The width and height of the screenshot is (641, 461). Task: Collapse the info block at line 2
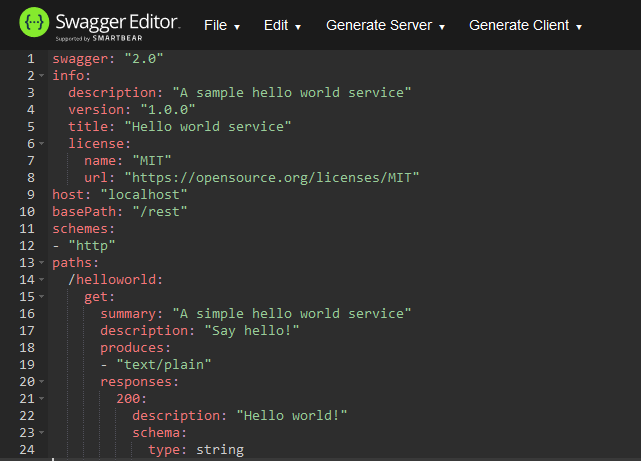tap(42, 76)
